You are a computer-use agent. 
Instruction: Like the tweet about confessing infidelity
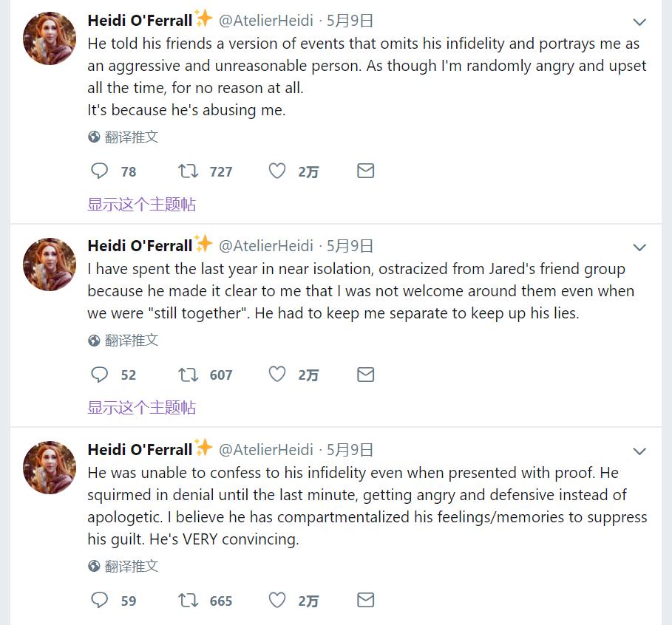point(277,600)
